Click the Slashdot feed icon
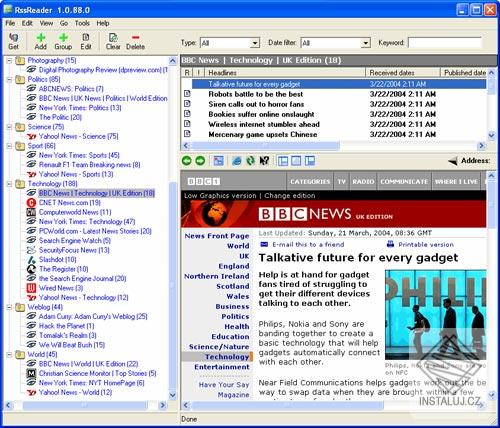Viewport: 500px width, 428px height. pyautogui.click(x=31, y=260)
